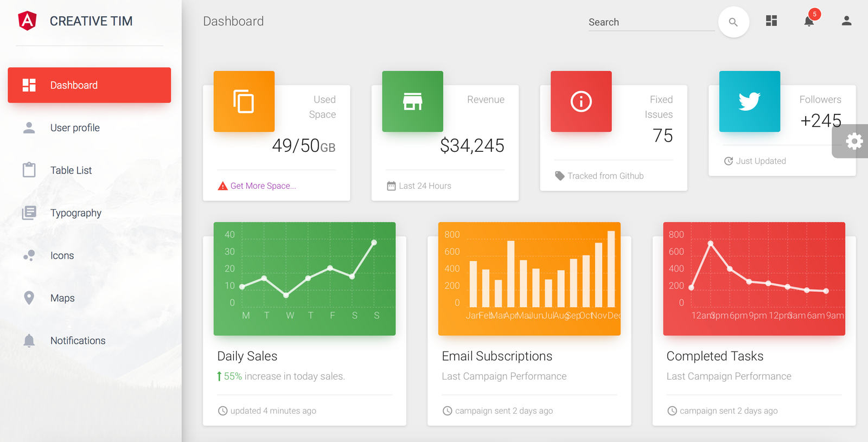Focus the Search input field
This screenshot has height=442, width=868.
click(652, 22)
